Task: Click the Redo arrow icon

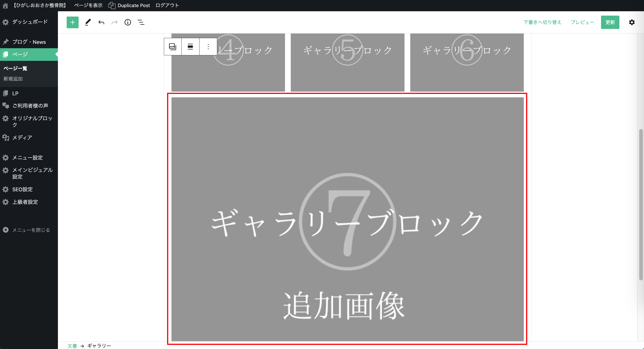Action: pyautogui.click(x=114, y=23)
